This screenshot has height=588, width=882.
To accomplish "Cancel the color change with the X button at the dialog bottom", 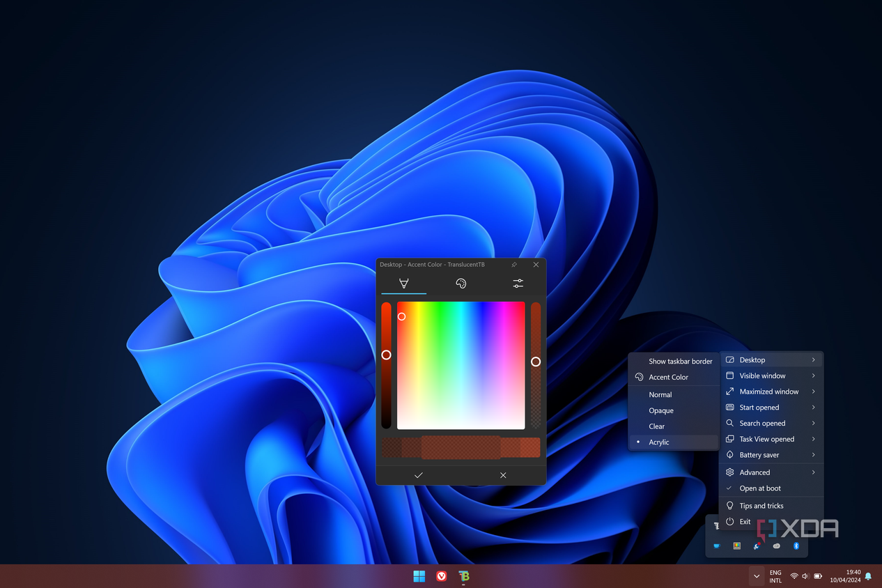I will point(503,475).
